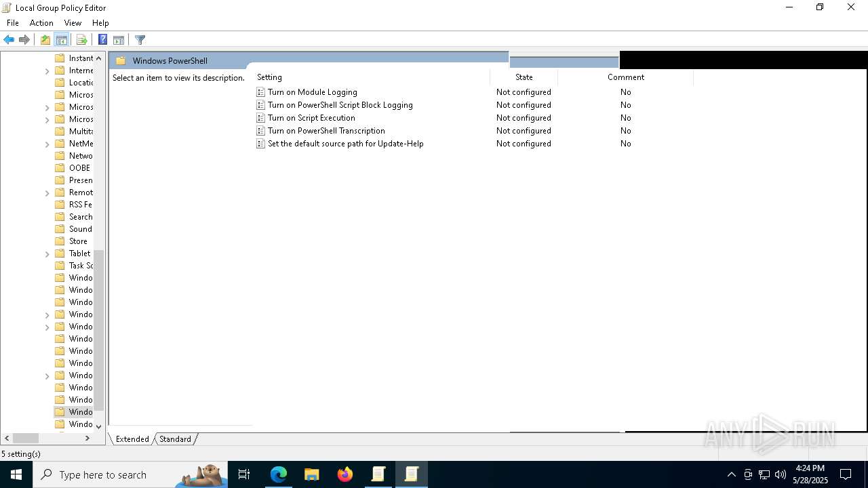Click the Group Policy Editor title bar icon
The height and width of the screenshot is (488, 868).
pyautogui.click(x=7, y=7)
